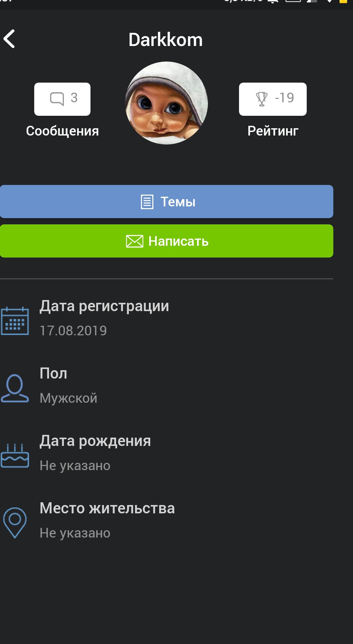Tap the speech bubble messages icon

coord(57,99)
